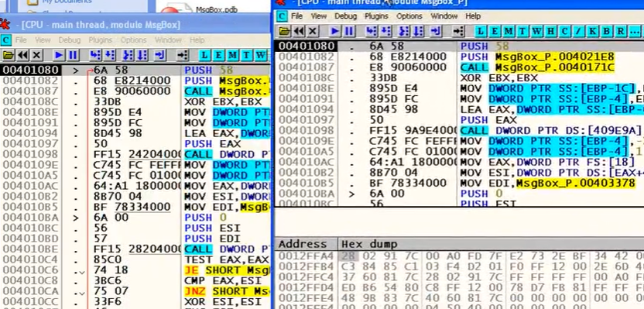This screenshot has width=644, height=309.
Task: Click Step over icon in MsgBox window toolbar
Action: click(x=109, y=55)
